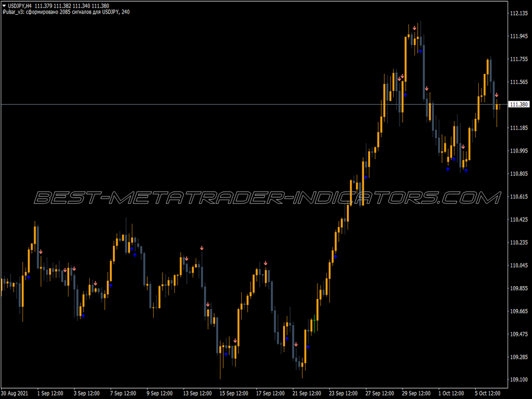The width and height of the screenshot is (532, 399).
Task: Click price label 110.425 on the axis
Action: [519, 219]
